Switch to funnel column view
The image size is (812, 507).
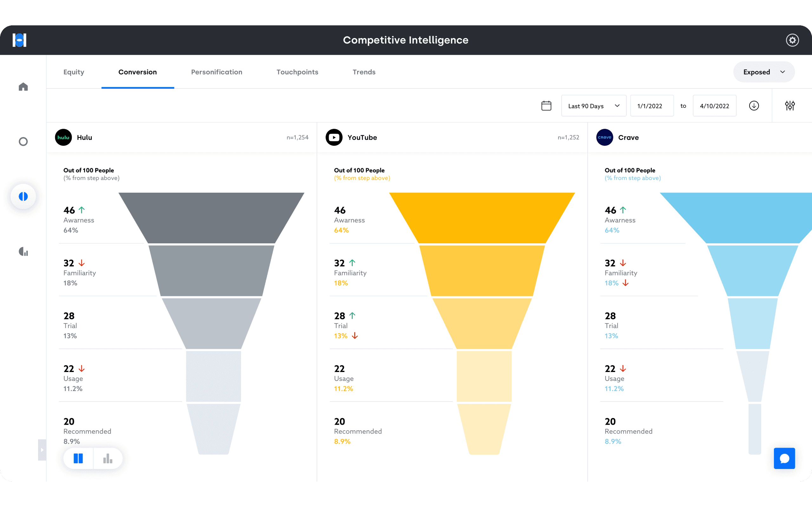point(78,458)
